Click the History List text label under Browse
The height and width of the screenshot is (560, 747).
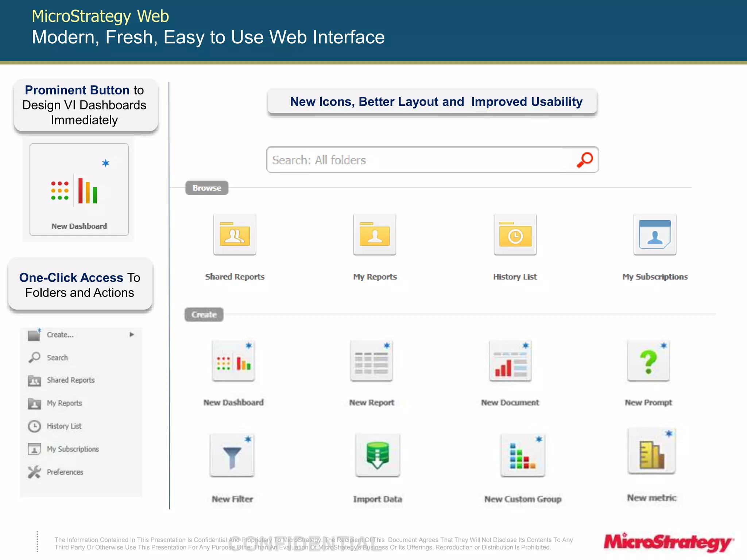point(515,277)
